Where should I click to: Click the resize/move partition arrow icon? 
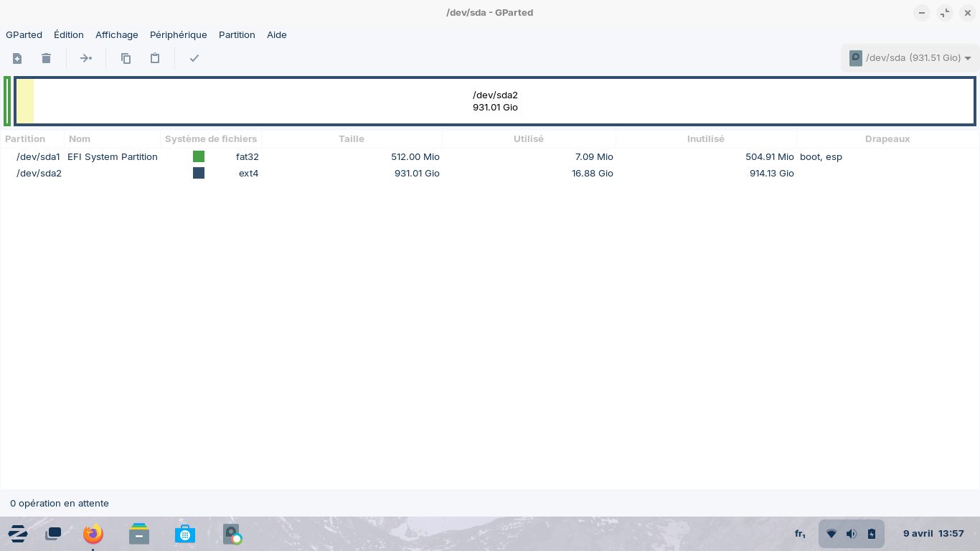click(86, 58)
